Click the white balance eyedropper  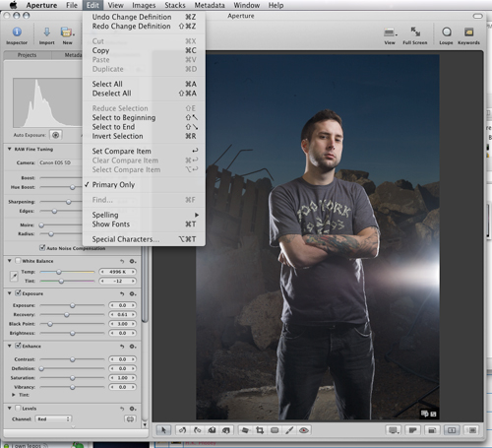[14, 277]
